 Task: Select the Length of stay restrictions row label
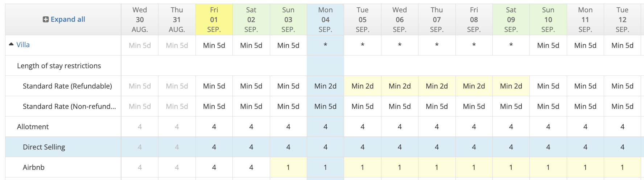pos(59,66)
